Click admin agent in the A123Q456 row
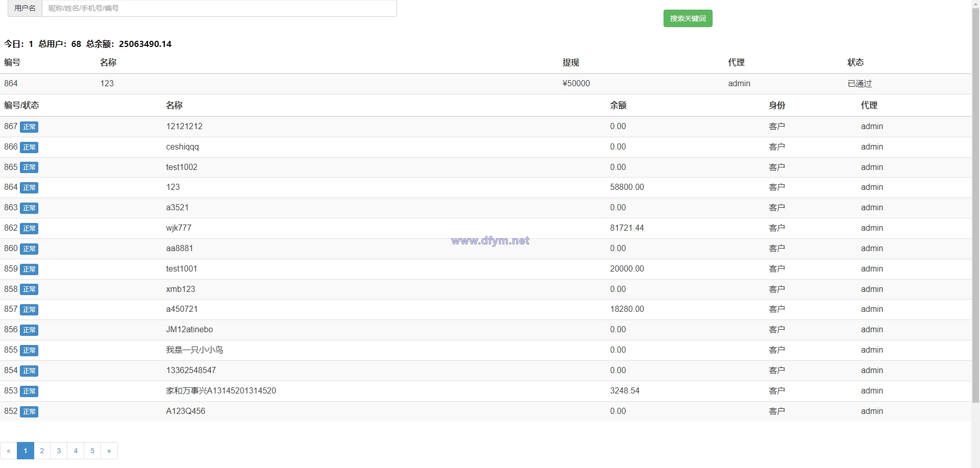Screen dimensions: 980x468 coord(872,411)
